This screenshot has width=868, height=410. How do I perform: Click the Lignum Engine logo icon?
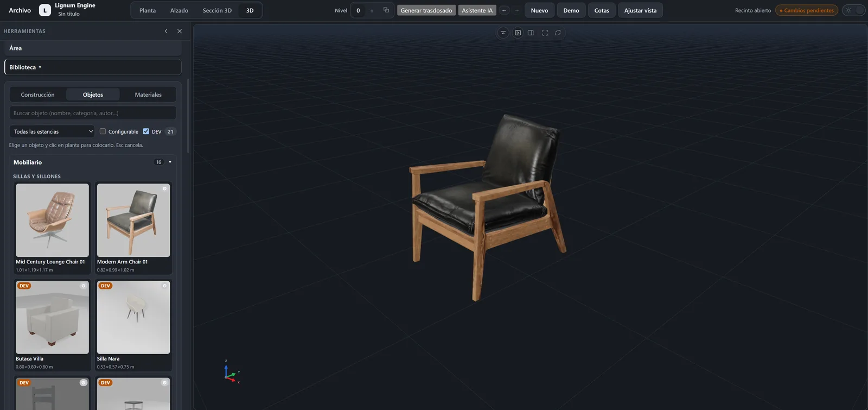coord(45,10)
